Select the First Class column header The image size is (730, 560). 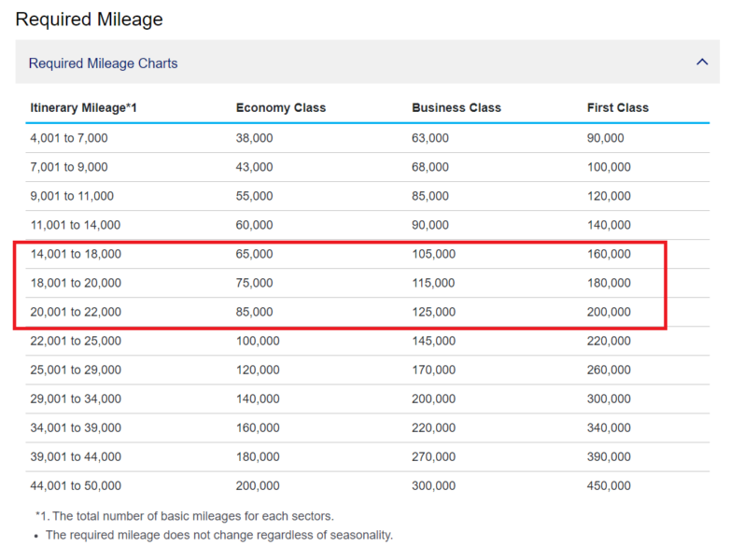pos(618,107)
